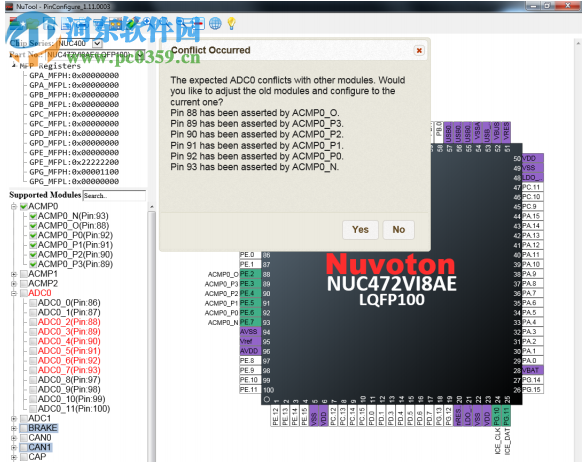Expand the BRAKE module node

point(14,428)
